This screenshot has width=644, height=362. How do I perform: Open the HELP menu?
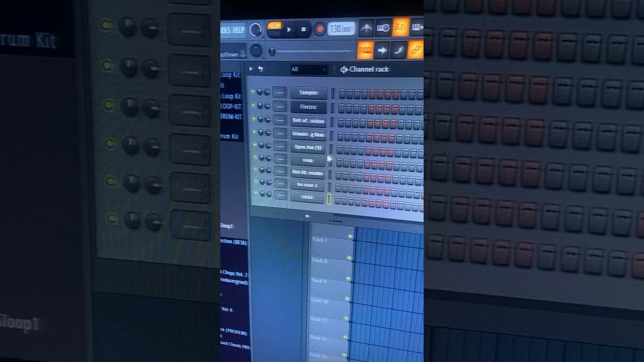(x=238, y=30)
